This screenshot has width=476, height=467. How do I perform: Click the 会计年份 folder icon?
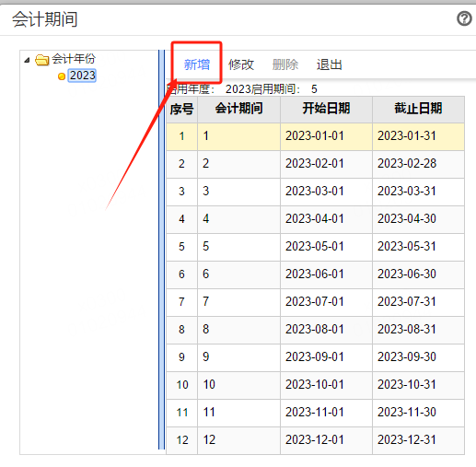[42, 60]
